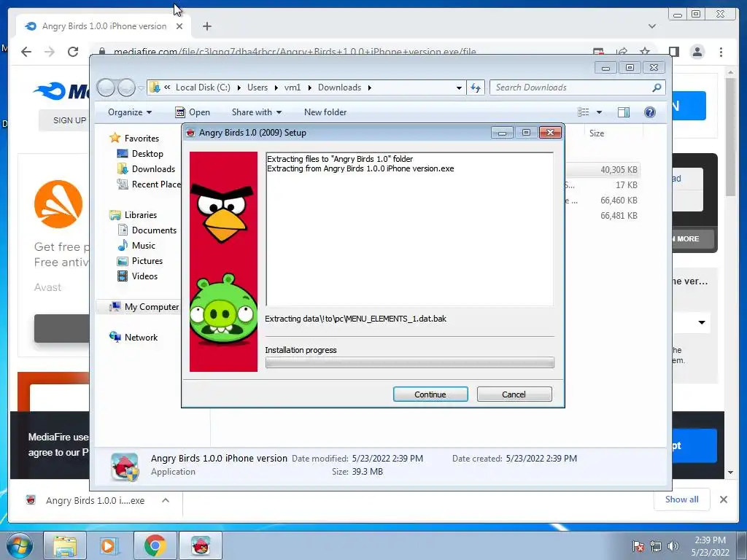The image size is (747, 560).
Task: Click the Chrome tab Angry Birds 1.0.0 iPhone version
Action: (104, 26)
